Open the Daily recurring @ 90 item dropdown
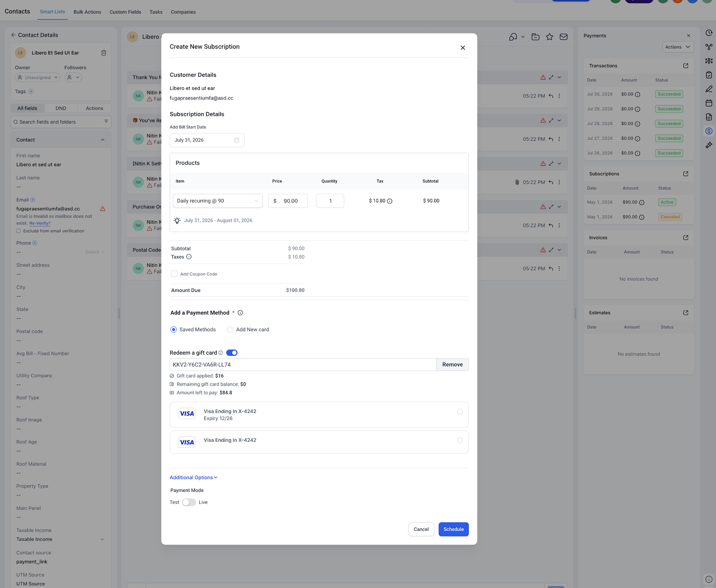Viewport: 716px width, 588px height. tap(218, 201)
